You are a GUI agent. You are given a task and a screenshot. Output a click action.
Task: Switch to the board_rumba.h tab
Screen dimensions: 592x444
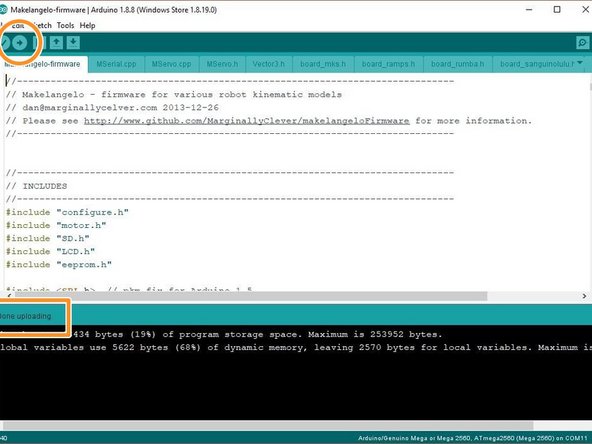[458, 64]
